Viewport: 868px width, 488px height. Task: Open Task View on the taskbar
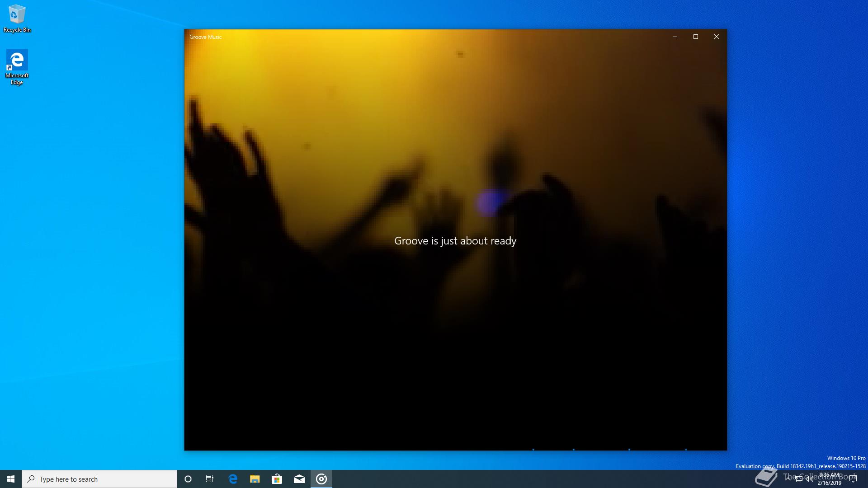210,479
